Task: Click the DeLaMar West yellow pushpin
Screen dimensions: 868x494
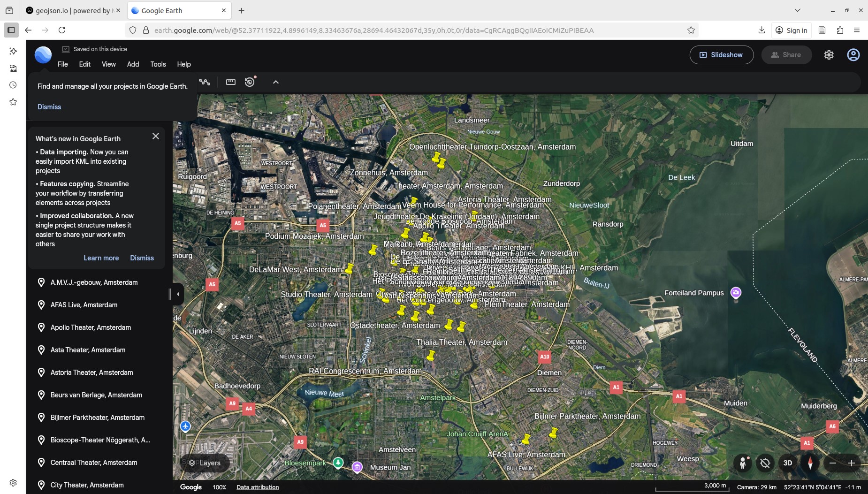Action: tap(349, 269)
